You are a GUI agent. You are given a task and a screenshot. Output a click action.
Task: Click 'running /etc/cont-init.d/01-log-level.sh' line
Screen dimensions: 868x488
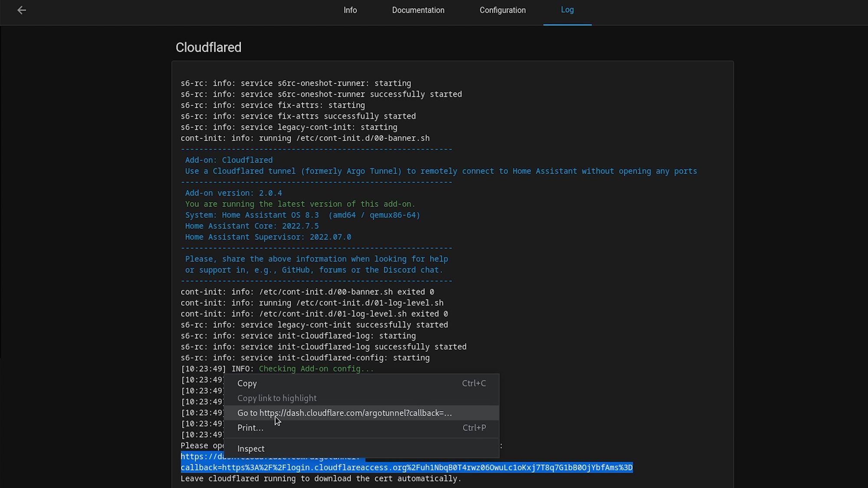312,303
